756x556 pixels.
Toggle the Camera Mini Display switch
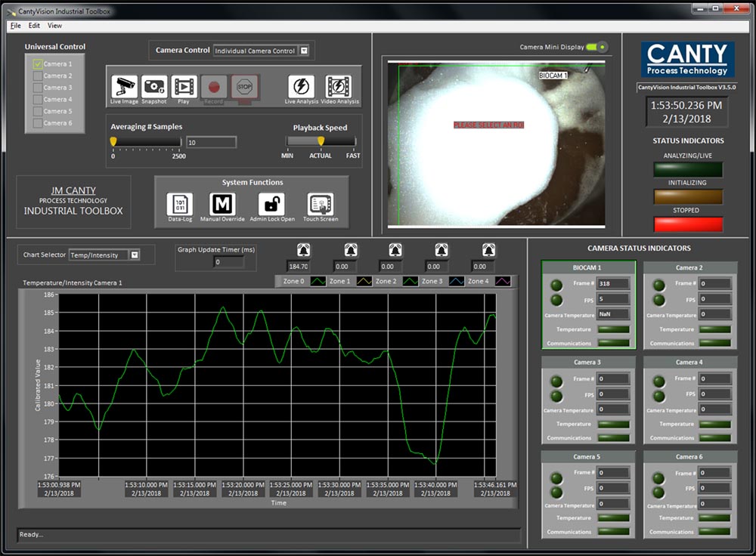[x=596, y=47]
